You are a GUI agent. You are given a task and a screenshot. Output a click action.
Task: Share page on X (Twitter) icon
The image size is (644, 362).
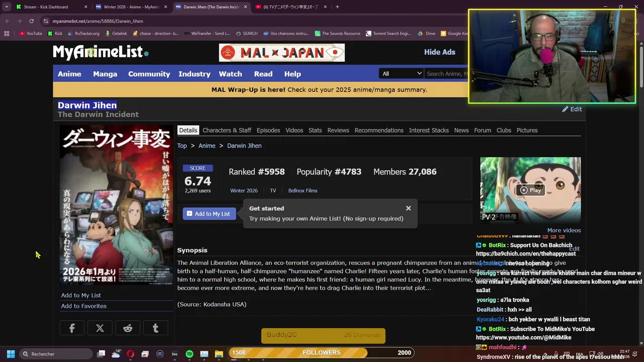click(100, 328)
